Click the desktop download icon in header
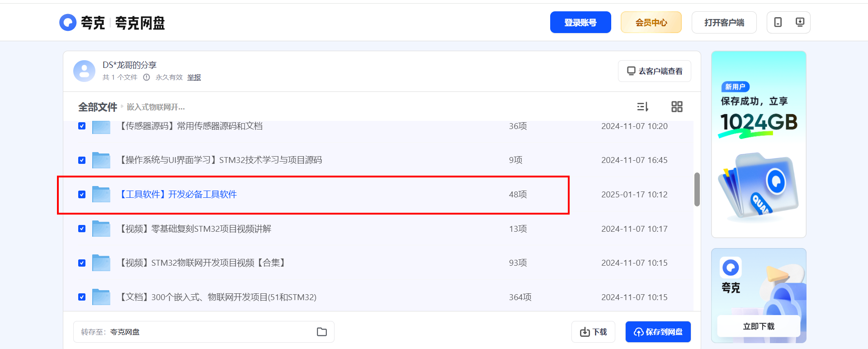 [x=799, y=22]
